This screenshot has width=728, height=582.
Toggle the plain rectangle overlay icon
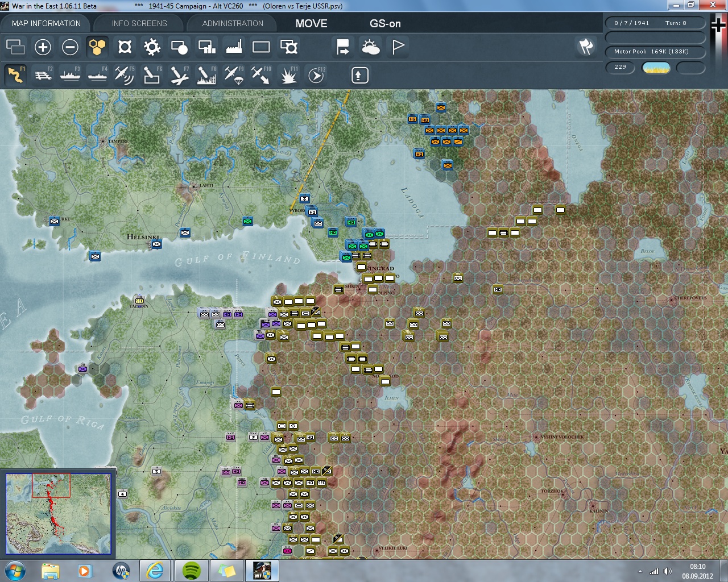[x=261, y=47]
